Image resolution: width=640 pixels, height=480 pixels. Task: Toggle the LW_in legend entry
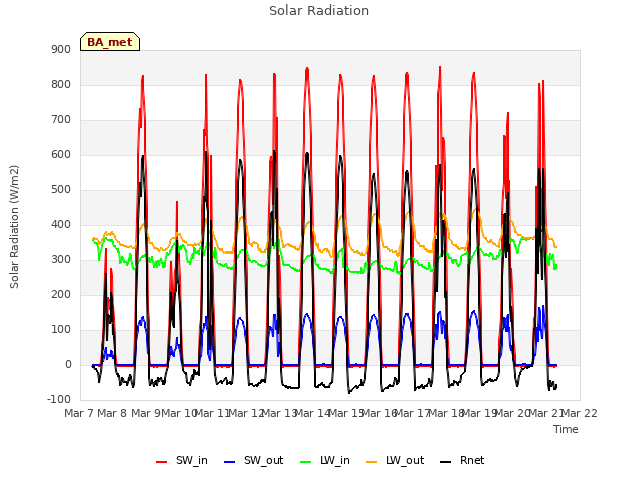click(325, 460)
